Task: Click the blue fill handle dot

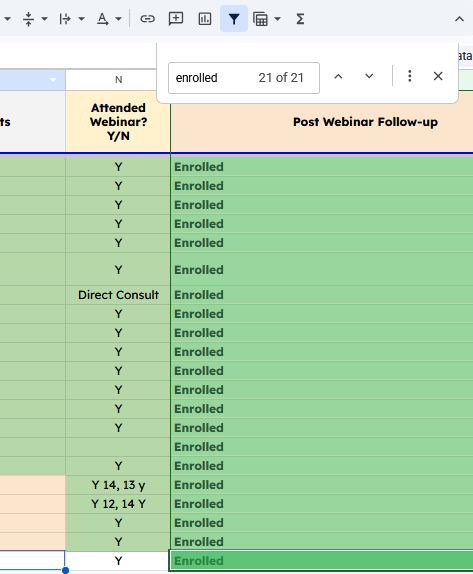Action: click(66, 570)
